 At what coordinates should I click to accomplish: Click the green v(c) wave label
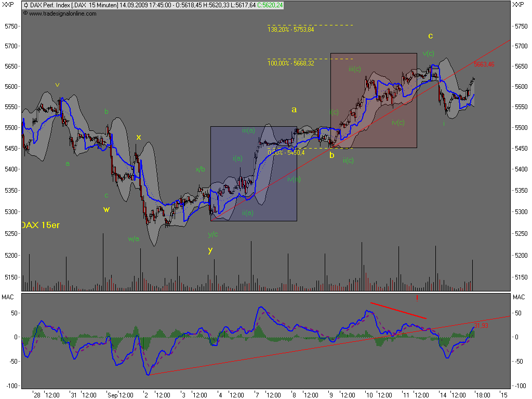click(x=429, y=54)
